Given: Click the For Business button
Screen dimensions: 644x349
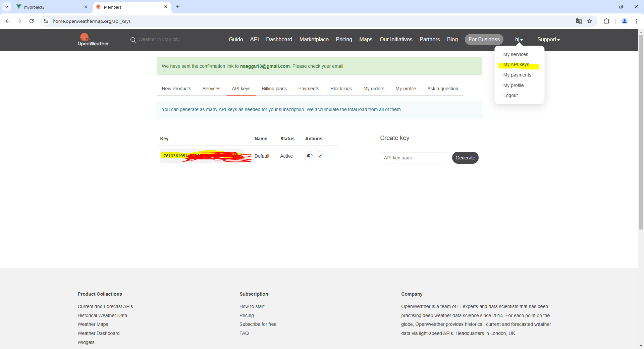Looking at the screenshot, I should 484,40.
